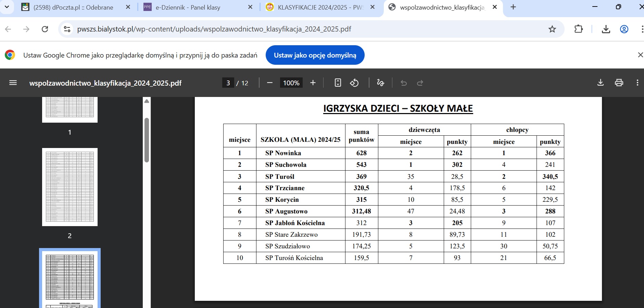Print the PDF document

[x=619, y=83]
